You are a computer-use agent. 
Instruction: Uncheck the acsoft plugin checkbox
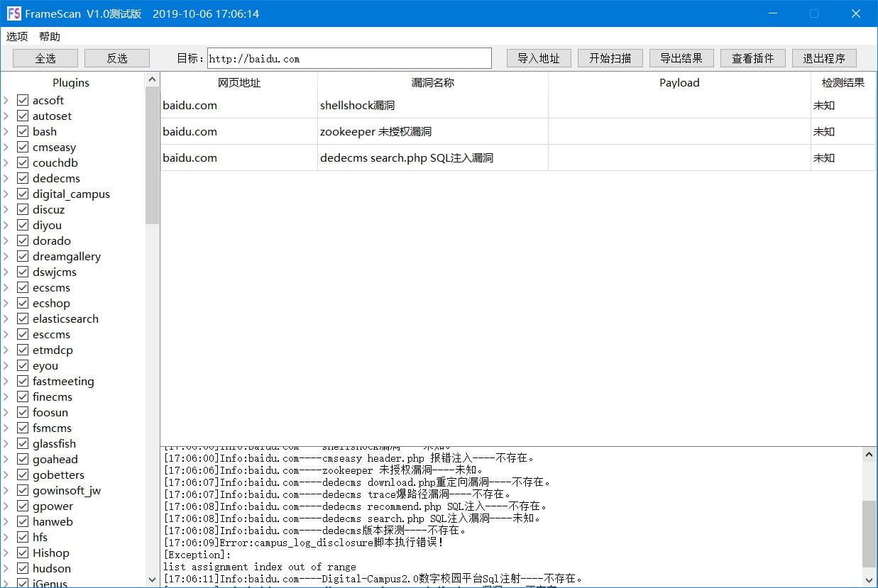click(23, 100)
